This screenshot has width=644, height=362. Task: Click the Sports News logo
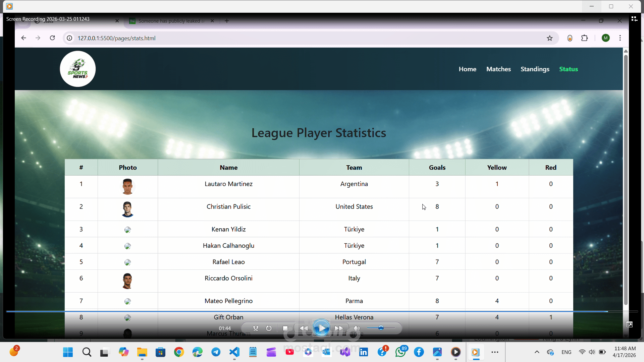[78, 69]
